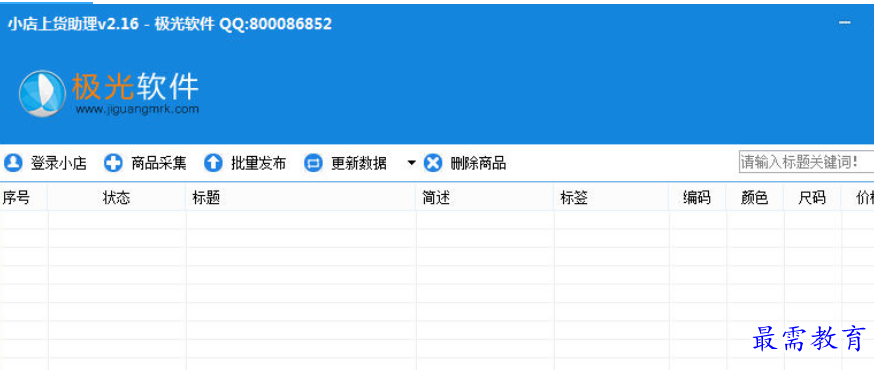Sort by the 简述 column header
Viewport: 874px width, 370px height.
pos(484,198)
